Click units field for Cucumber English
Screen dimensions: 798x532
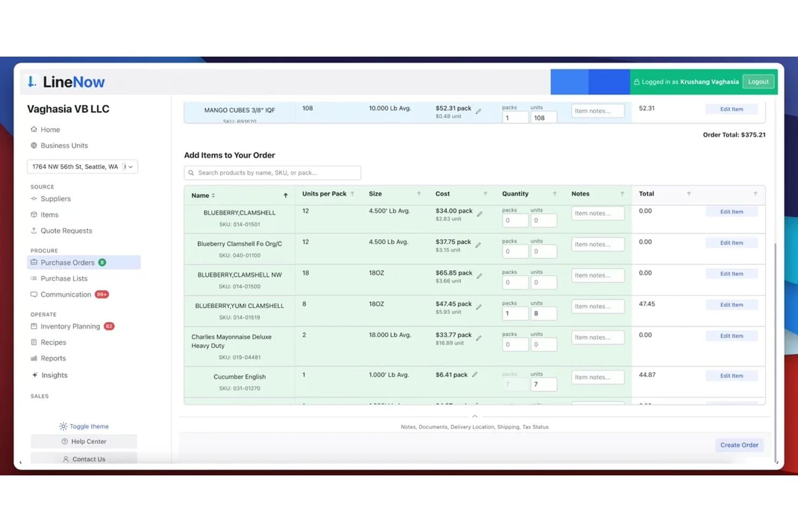coord(543,384)
